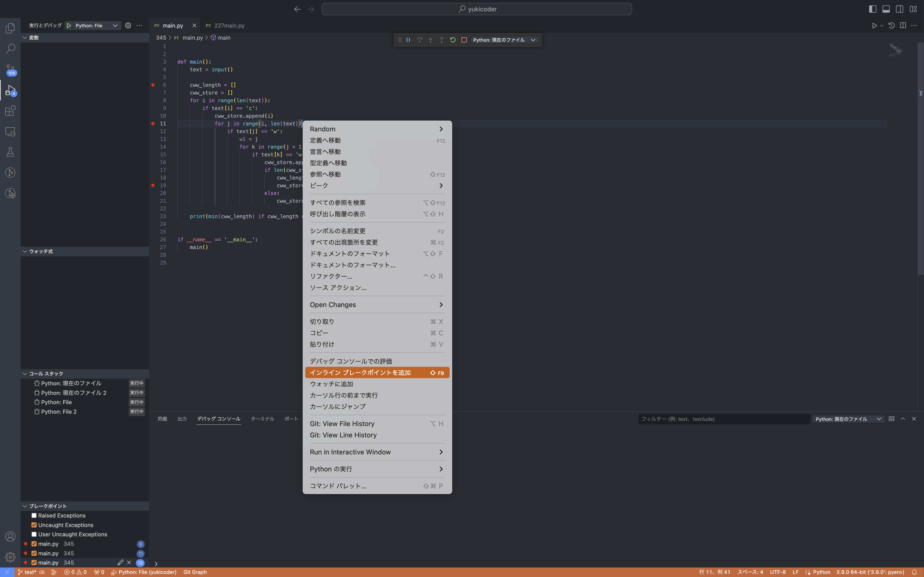Stop the debugger
Screen dimensions: 924x577
coord(464,40)
